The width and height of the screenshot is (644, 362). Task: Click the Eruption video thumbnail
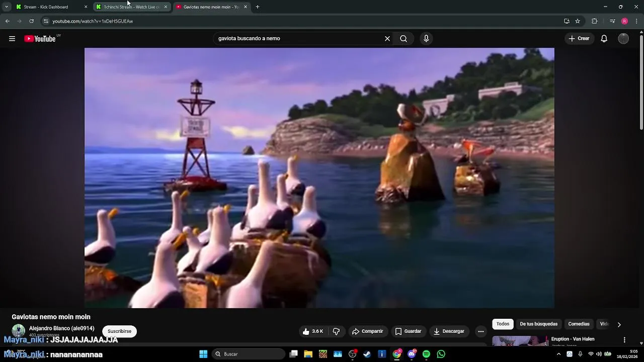(520, 341)
